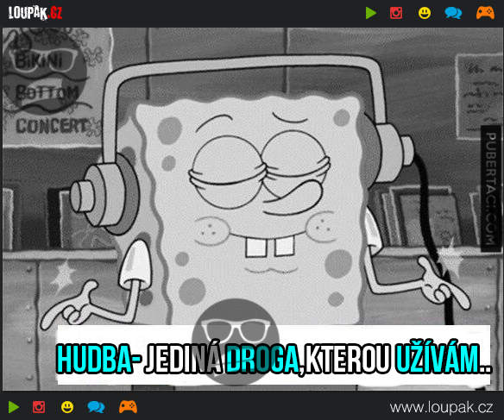Click the SpongeBob headphones meme image
Viewport: 504px width, 420px height.
point(252,209)
